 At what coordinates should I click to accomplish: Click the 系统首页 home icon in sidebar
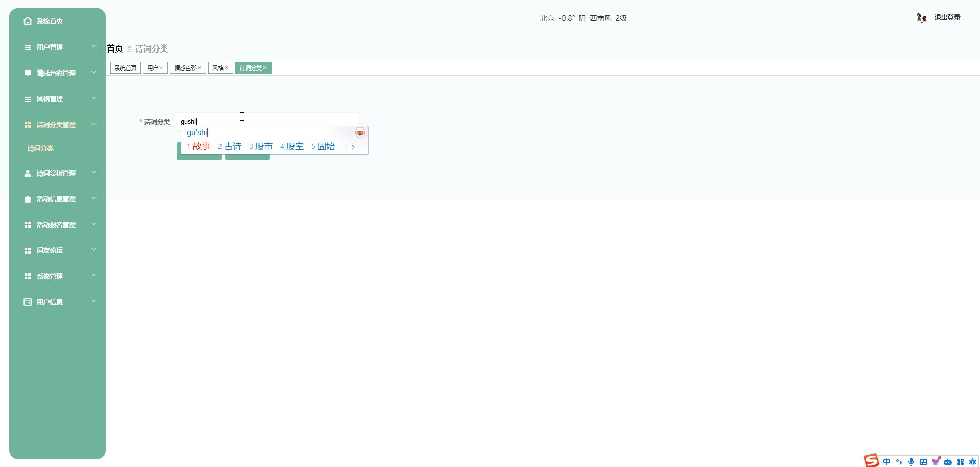click(x=27, y=21)
